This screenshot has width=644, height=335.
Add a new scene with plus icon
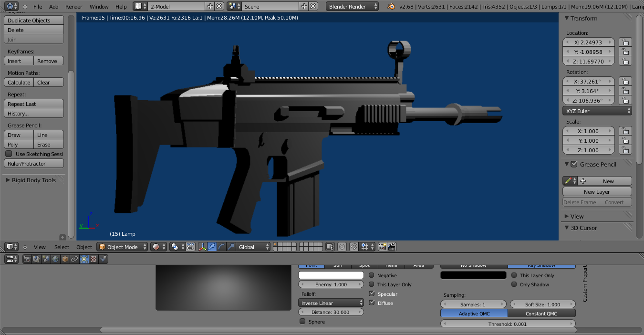[304, 6]
